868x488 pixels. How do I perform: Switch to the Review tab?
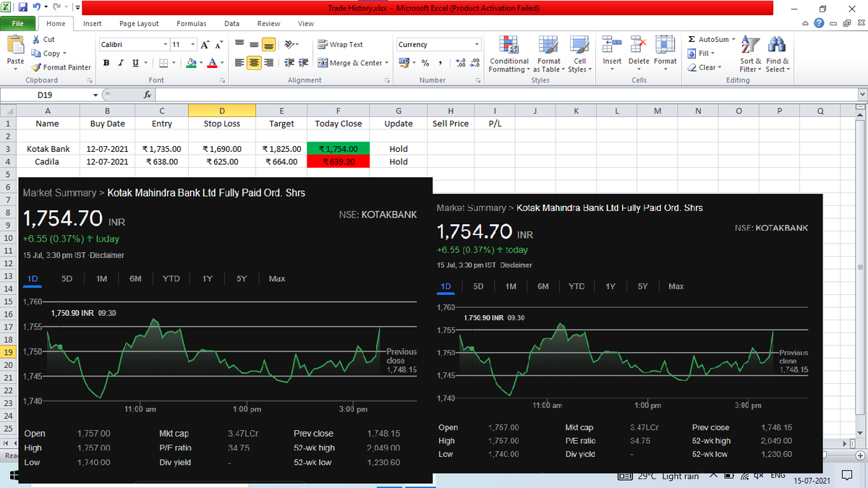point(268,23)
